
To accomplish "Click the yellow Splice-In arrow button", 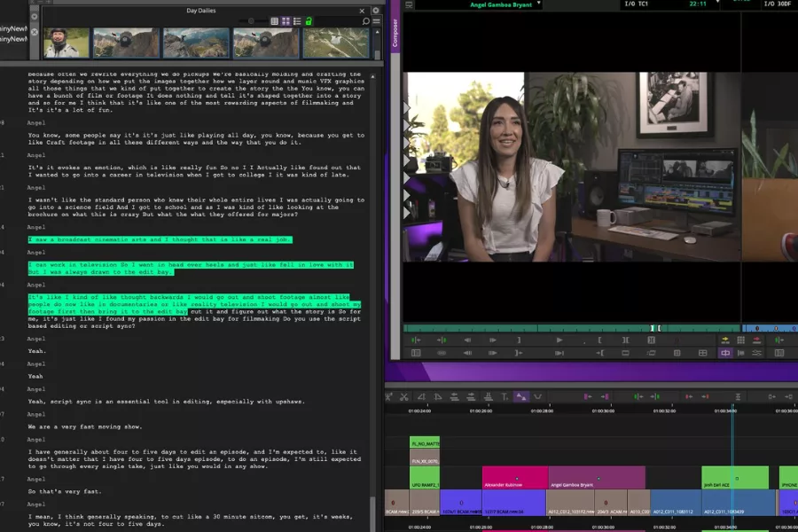I will pyautogui.click(x=725, y=340).
